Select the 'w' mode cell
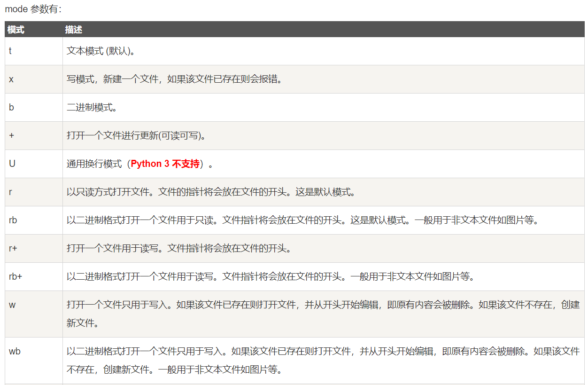This screenshot has height=385, width=588. pos(34,314)
